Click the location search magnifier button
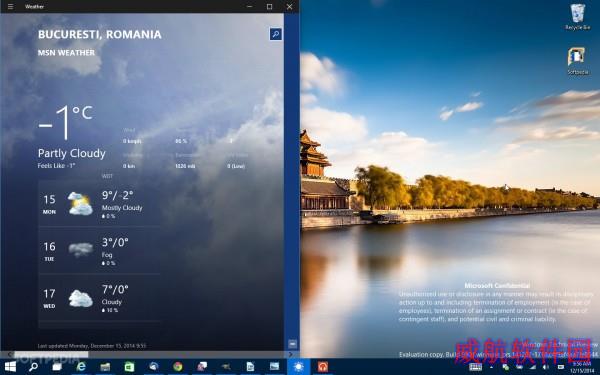 tap(276, 34)
